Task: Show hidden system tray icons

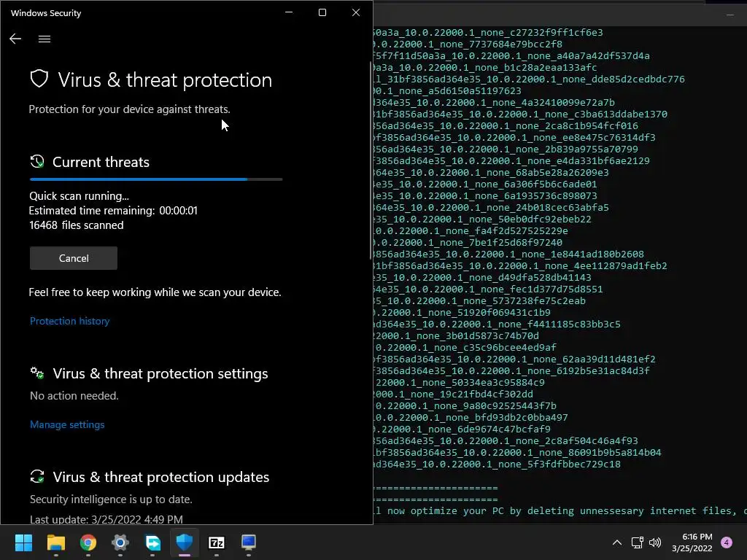Action: tap(617, 542)
